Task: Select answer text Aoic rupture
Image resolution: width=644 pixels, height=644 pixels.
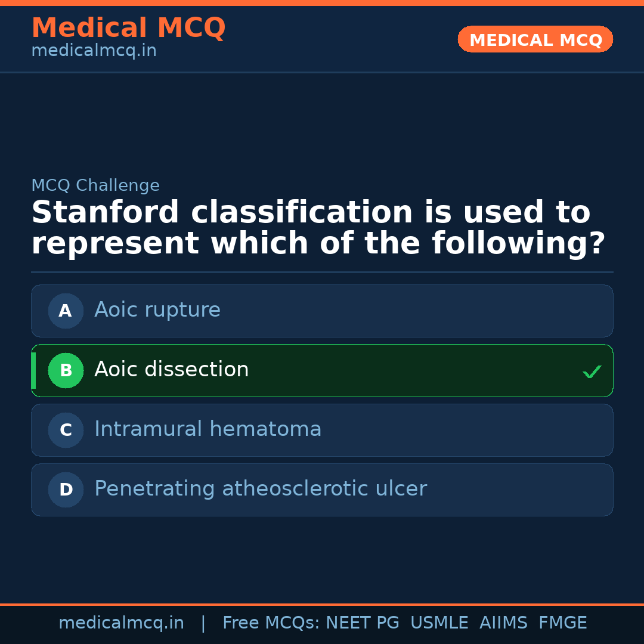Action: [157, 310]
